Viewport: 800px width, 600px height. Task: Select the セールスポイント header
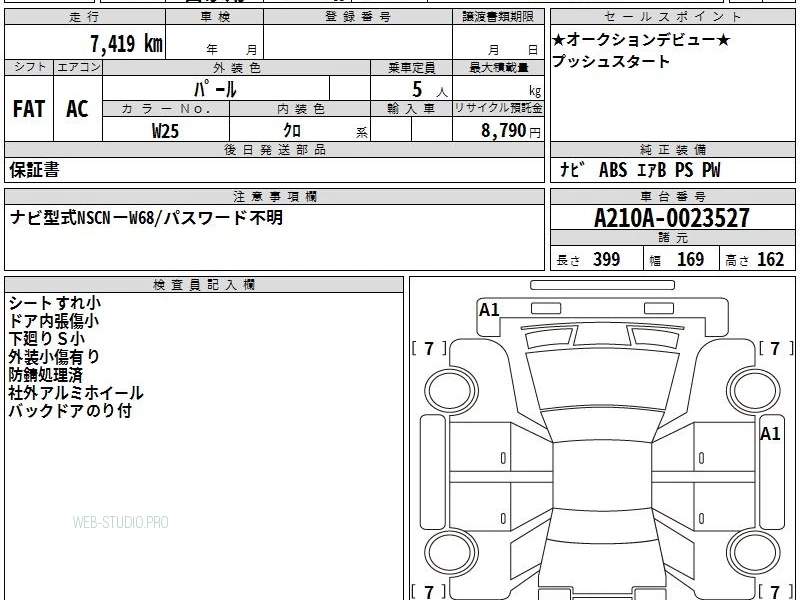672,17
